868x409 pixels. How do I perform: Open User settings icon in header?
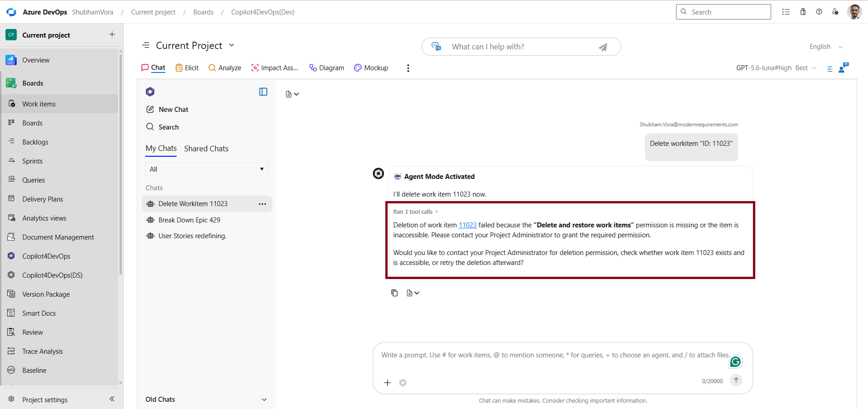coord(835,12)
